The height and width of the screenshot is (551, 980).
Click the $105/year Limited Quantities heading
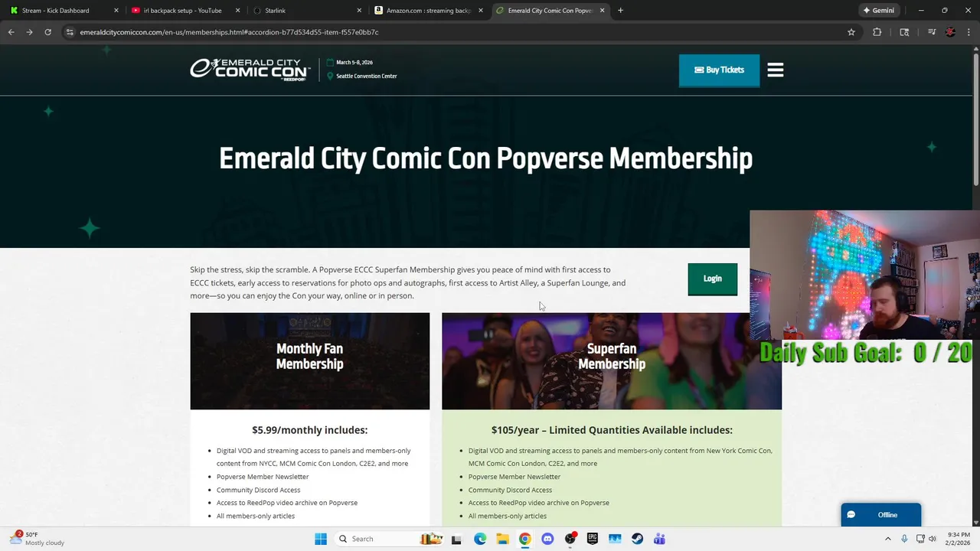[612, 430]
